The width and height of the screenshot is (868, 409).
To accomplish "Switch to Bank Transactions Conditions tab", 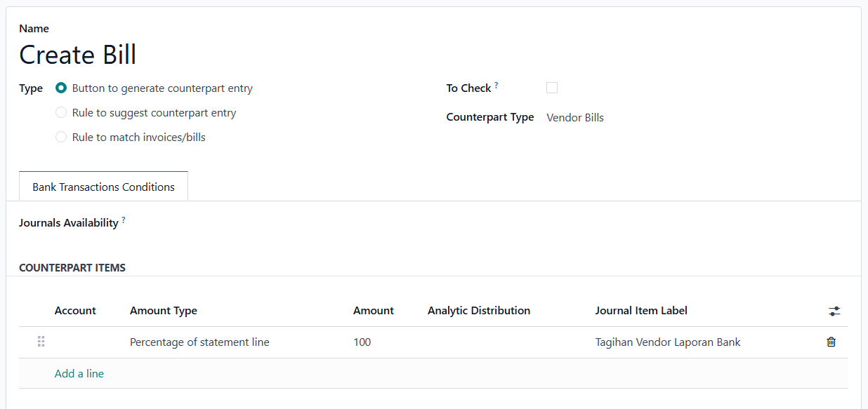I will [103, 187].
